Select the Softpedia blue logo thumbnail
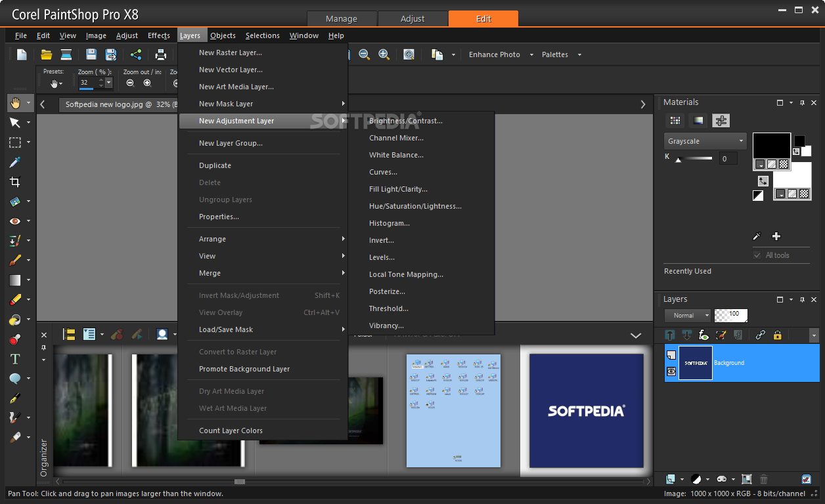The height and width of the screenshot is (504, 825). tap(587, 411)
